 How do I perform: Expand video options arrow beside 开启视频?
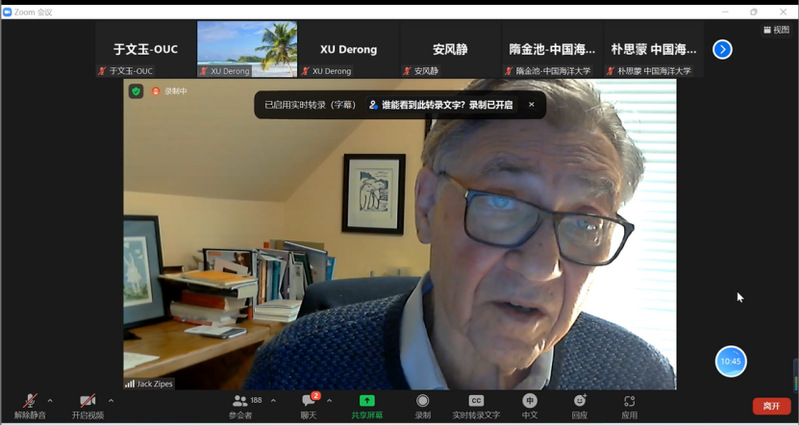point(110,400)
